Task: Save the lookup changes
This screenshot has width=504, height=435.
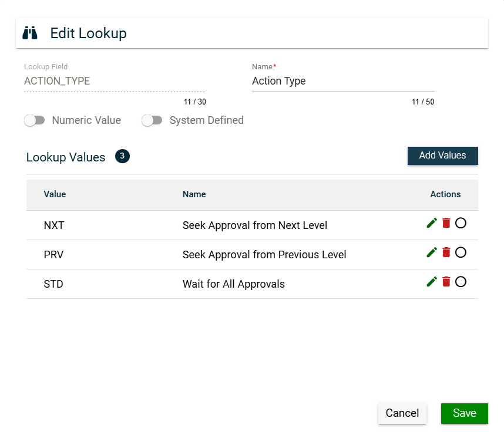Action: [x=464, y=413]
